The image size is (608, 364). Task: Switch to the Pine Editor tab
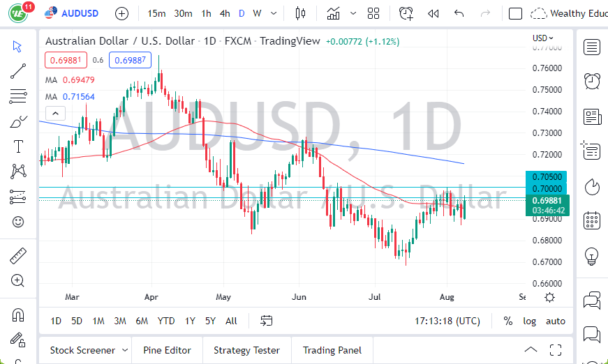click(x=168, y=350)
